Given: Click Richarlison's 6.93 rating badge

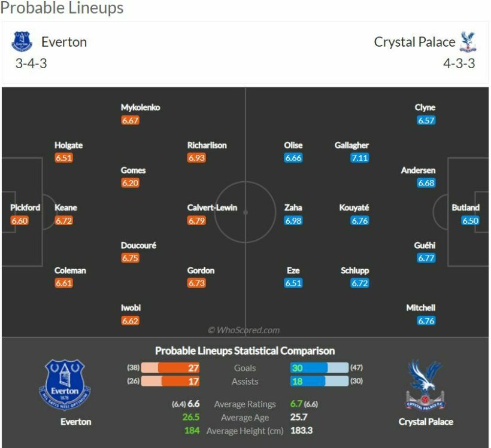Looking at the screenshot, I should 196,158.
